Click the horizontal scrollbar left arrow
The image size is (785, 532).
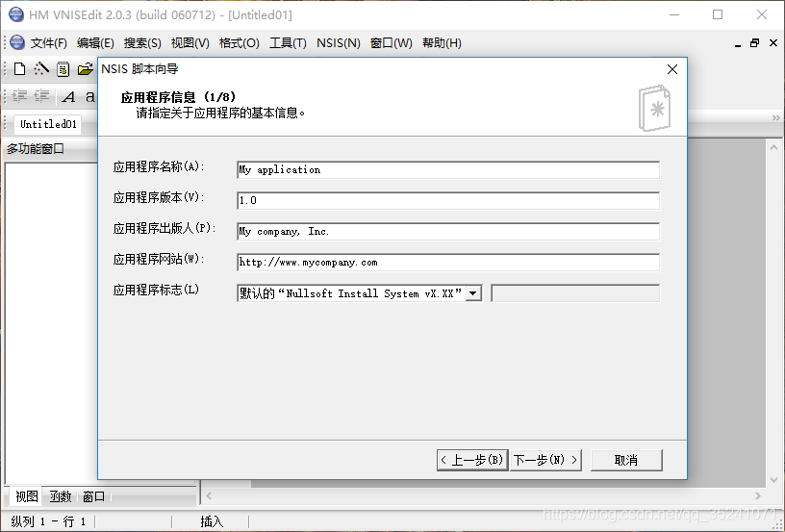coord(210,496)
